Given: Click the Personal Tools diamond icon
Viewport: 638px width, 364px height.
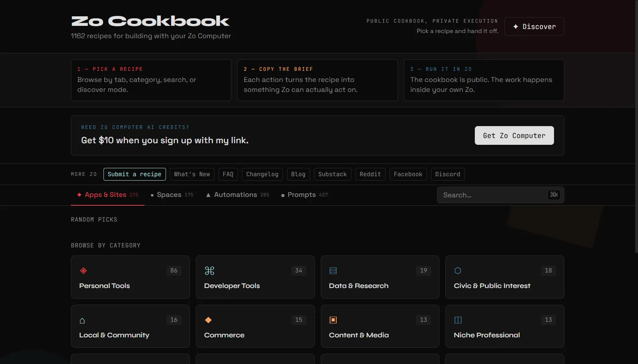Looking at the screenshot, I should 83,271.
